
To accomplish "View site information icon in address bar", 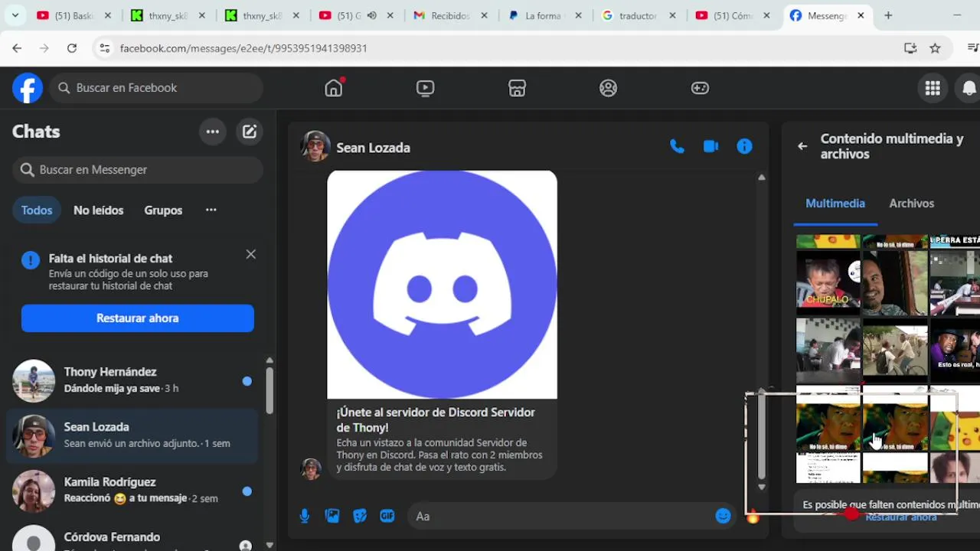I will pyautogui.click(x=104, y=48).
